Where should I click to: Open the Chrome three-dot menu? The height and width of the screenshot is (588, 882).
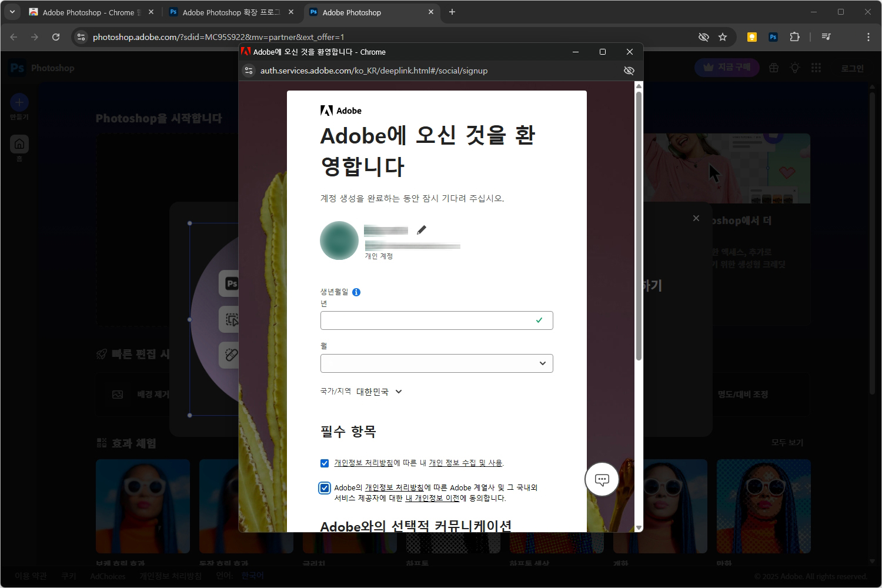[x=868, y=37]
